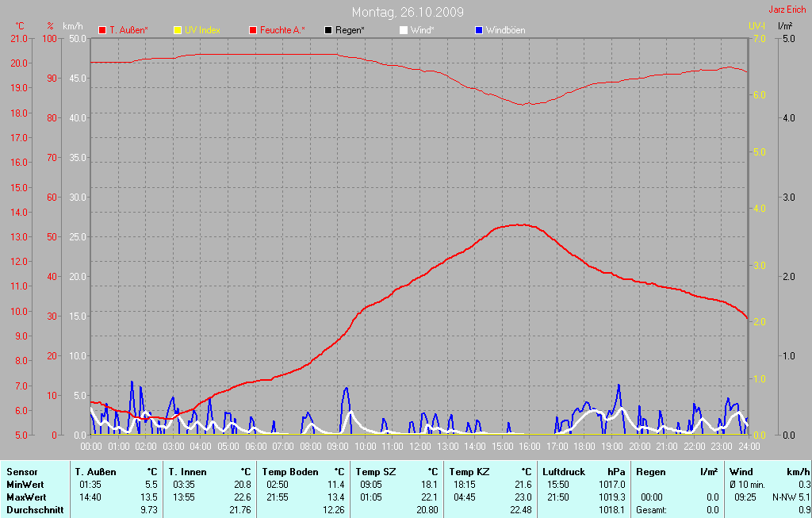Click the Durchschnitt row label
The image size is (812, 518).
point(35,510)
